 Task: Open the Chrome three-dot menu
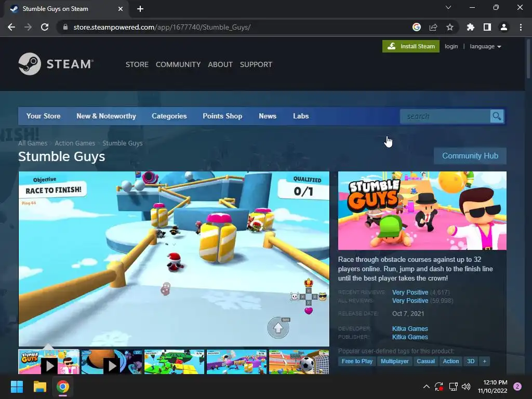521,27
